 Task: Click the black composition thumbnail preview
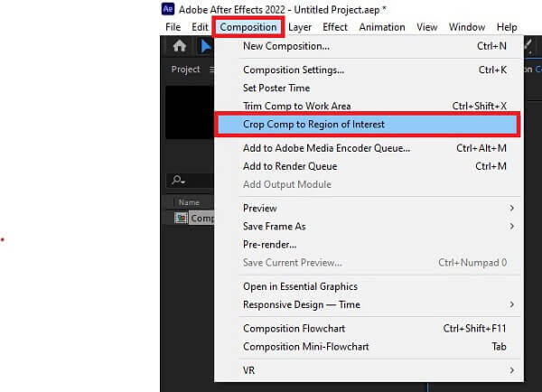coord(190,112)
